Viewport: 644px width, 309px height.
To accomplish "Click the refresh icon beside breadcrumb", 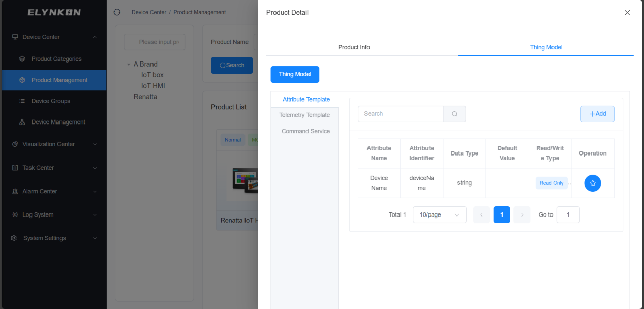I will click(x=117, y=12).
